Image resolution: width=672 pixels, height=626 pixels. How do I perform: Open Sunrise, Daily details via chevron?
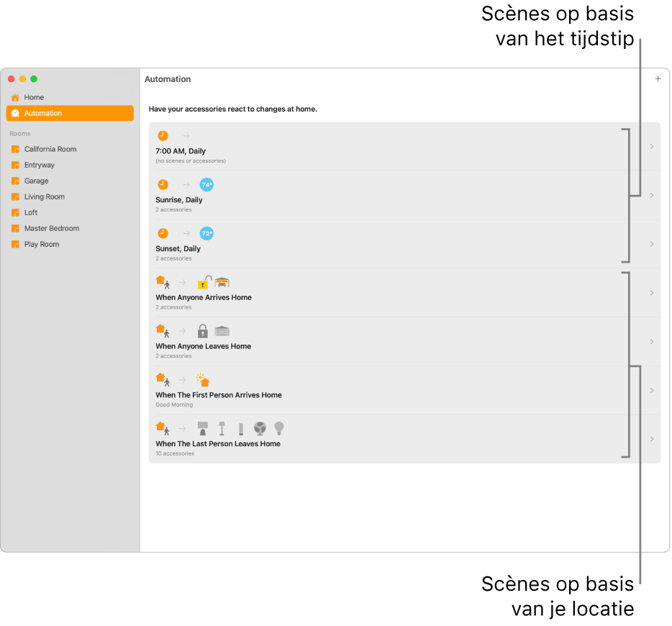[651, 196]
